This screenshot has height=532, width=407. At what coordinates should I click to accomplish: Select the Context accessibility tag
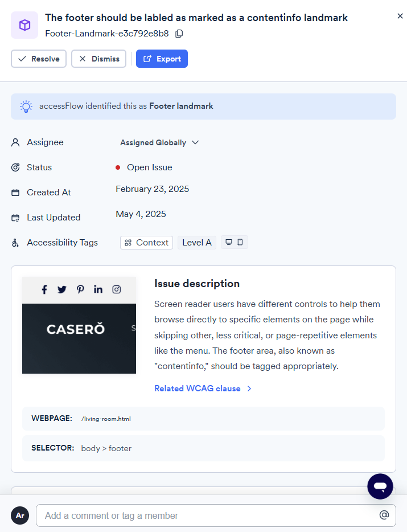(x=146, y=243)
